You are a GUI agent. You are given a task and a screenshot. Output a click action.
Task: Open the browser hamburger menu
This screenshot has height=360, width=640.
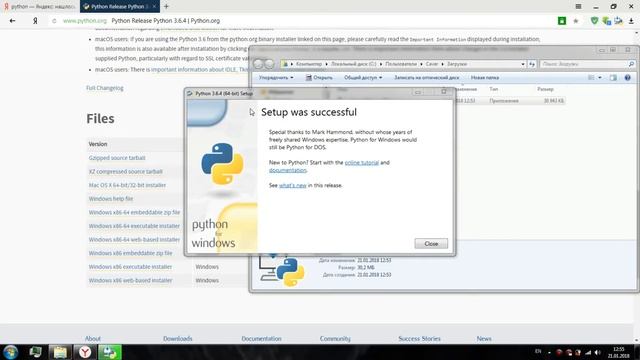(578, 7)
